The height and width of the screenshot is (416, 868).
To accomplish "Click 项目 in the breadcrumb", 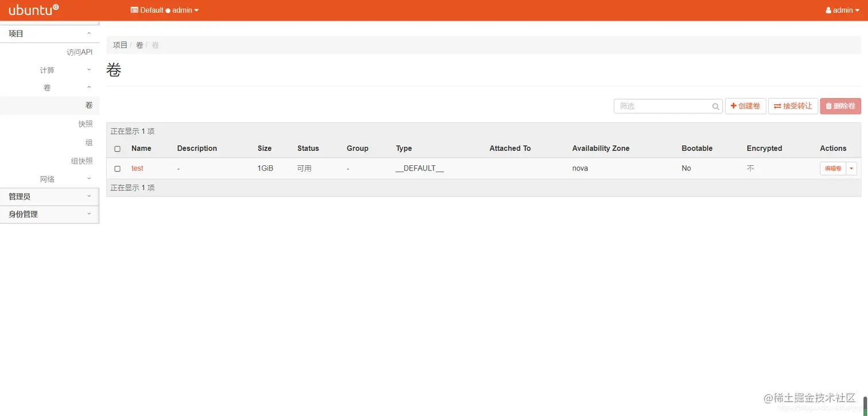I will 120,45.
